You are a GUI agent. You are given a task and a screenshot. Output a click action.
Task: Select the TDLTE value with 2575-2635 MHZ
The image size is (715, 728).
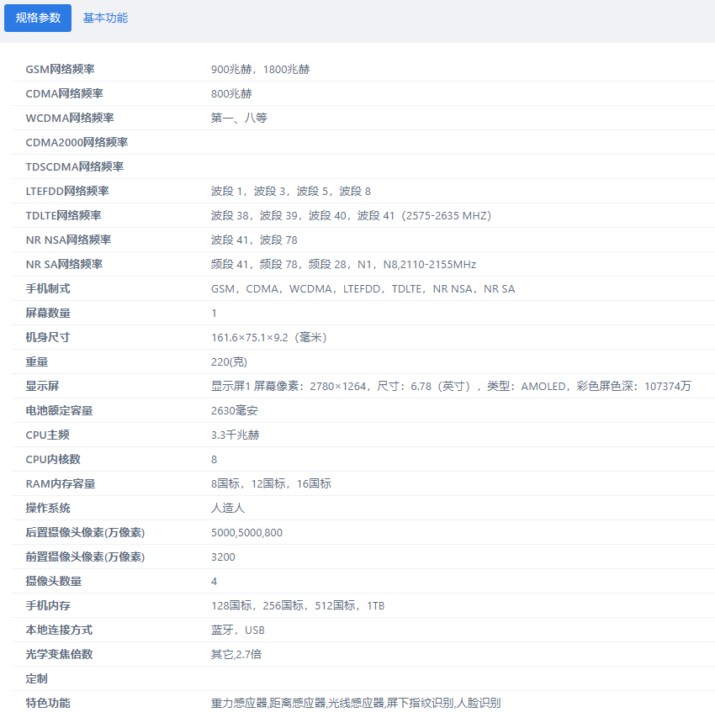[x=351, y=215]
